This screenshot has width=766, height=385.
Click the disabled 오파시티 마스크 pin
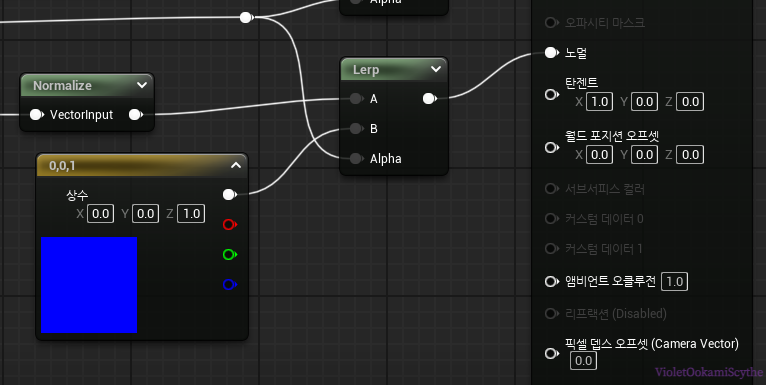pos(552,22)
